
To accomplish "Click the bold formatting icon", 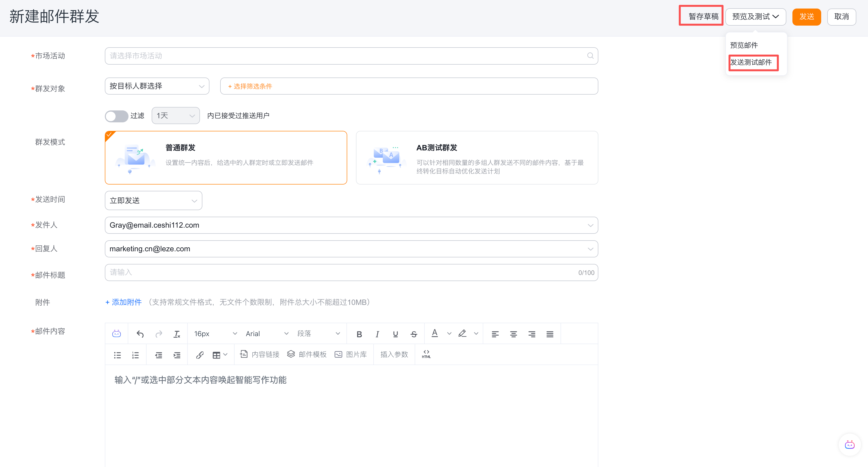I will pyautogui.click(x=359, y=334).
